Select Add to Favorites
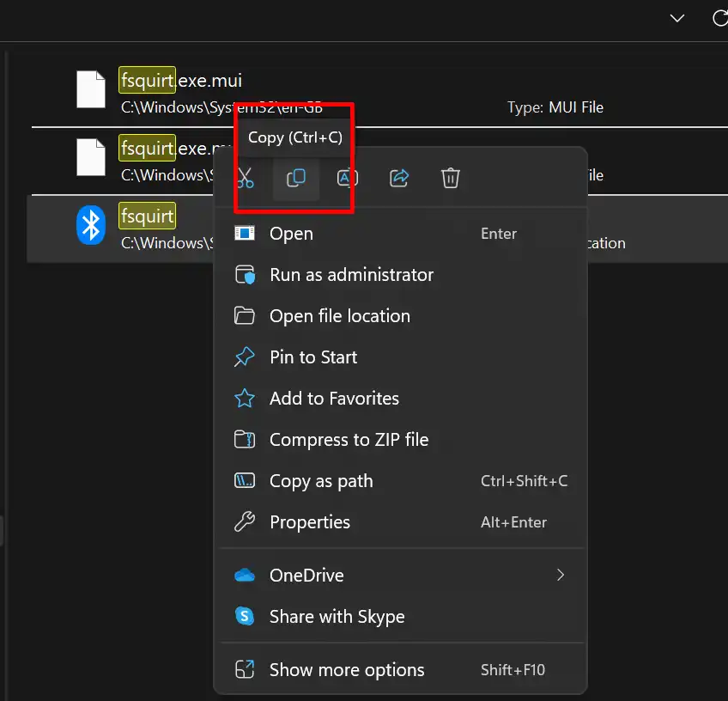 click(x=402, y=398)
